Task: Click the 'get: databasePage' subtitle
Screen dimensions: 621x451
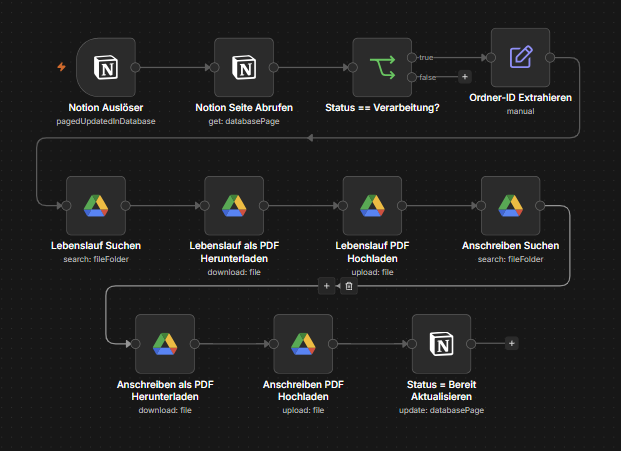Action: [x=244, y=121]
